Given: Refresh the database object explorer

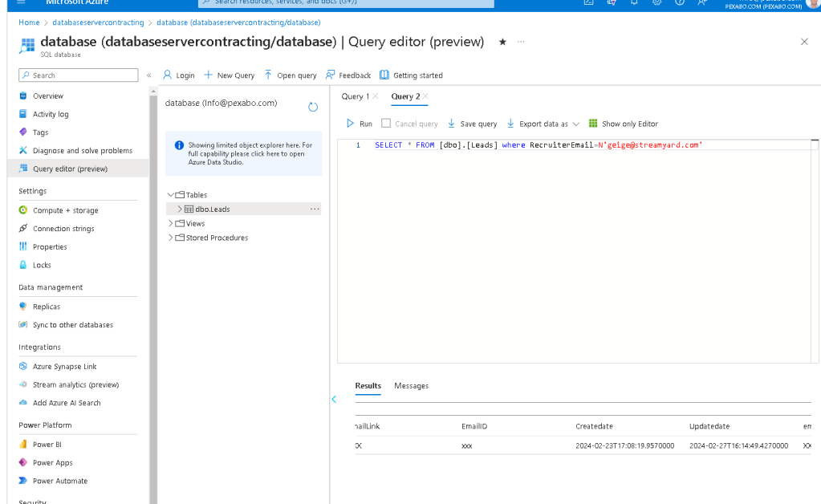Looking at the screenshot, I should click(x=313, y=107).
